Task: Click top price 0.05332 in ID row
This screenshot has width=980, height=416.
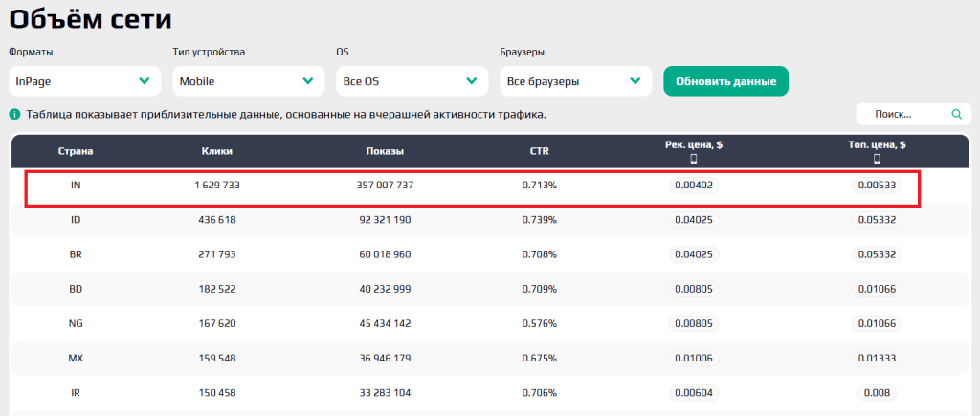Action: click(x=877, y=220)
